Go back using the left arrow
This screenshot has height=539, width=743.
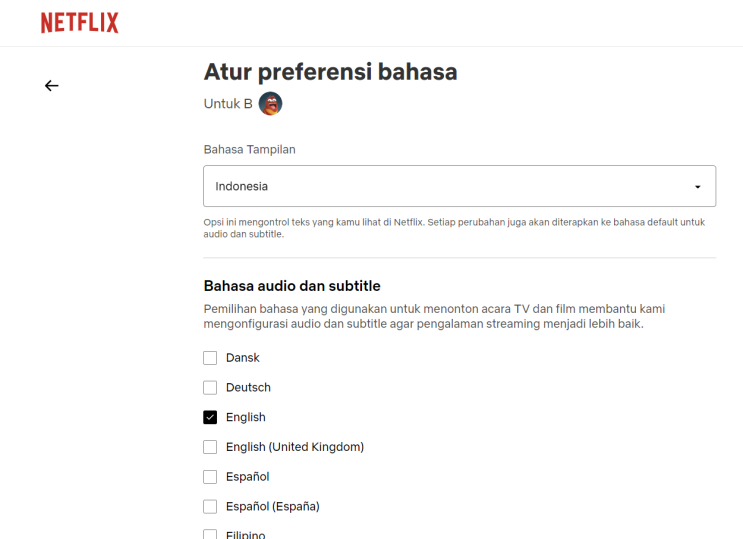[52, 86]
